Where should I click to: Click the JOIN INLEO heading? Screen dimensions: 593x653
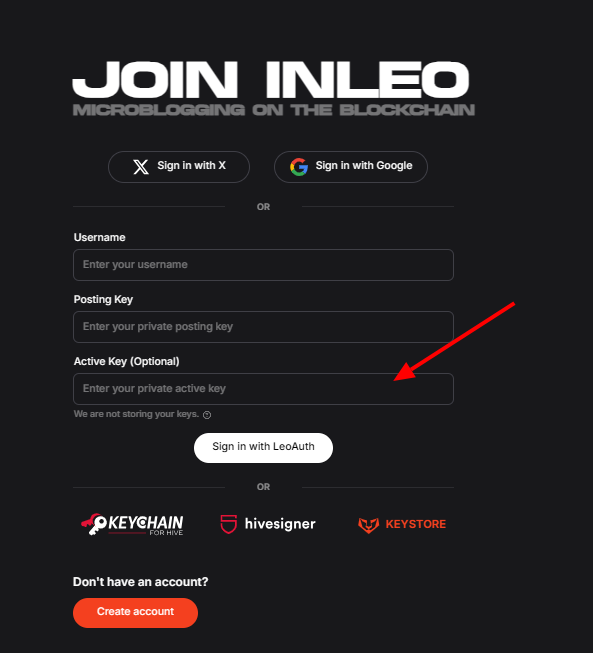click(x=271, y=80)
